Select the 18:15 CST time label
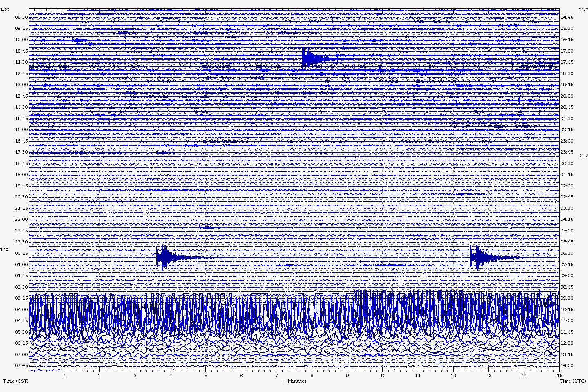The image size is (588, 392). [x=22, y=163]
